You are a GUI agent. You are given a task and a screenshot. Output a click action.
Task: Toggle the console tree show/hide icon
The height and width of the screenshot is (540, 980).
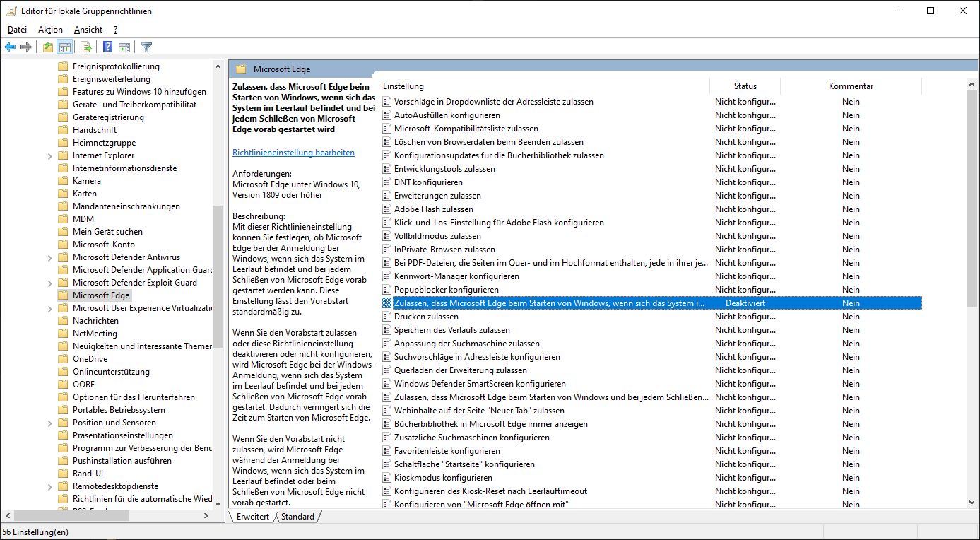(x=65, y=47)
